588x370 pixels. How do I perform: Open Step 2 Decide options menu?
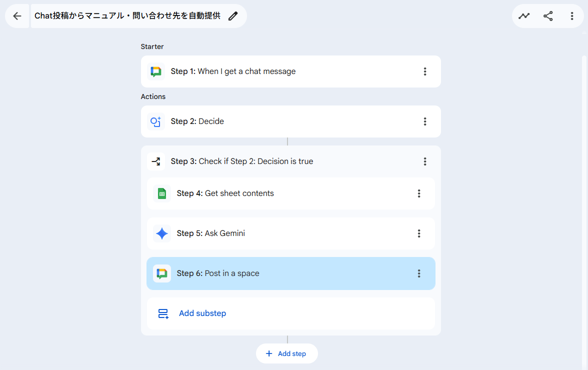(x=425, y=121)
